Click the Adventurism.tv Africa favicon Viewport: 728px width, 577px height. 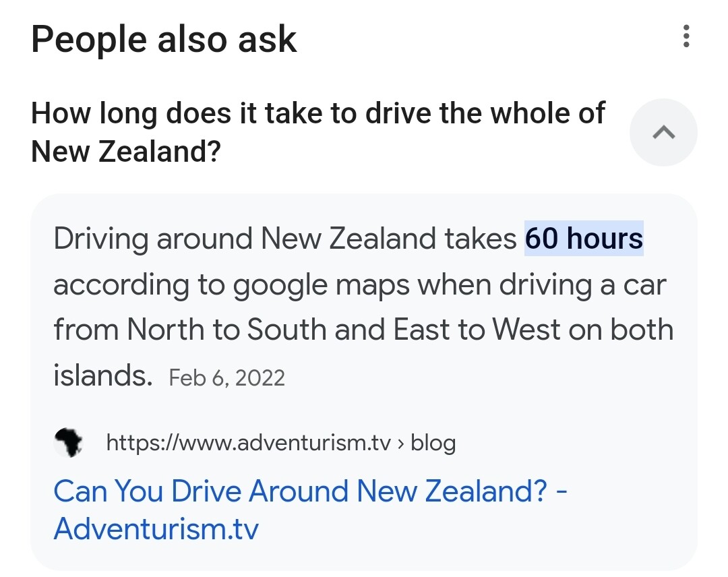pyautogui.click(x=69, y=442)
